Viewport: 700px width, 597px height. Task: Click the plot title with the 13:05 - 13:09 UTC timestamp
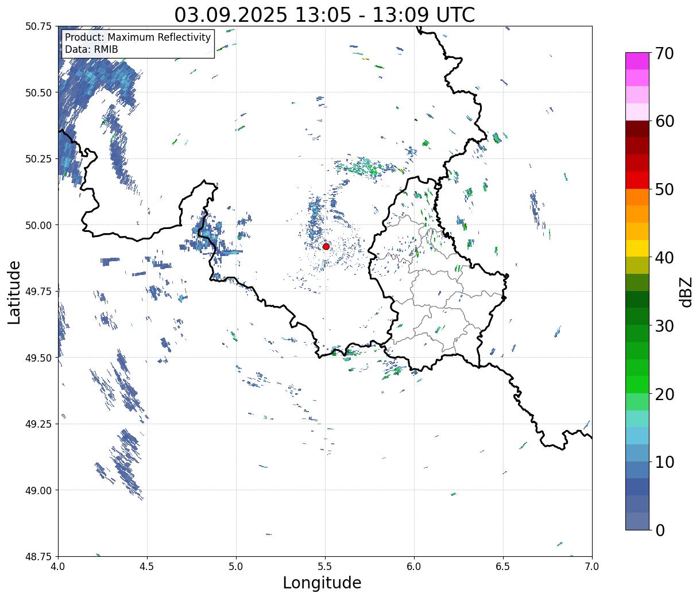click(x=324, y=14)
